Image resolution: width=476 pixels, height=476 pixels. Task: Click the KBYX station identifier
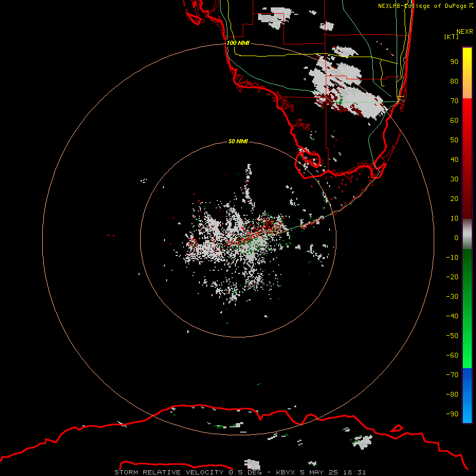coord(286,472)
